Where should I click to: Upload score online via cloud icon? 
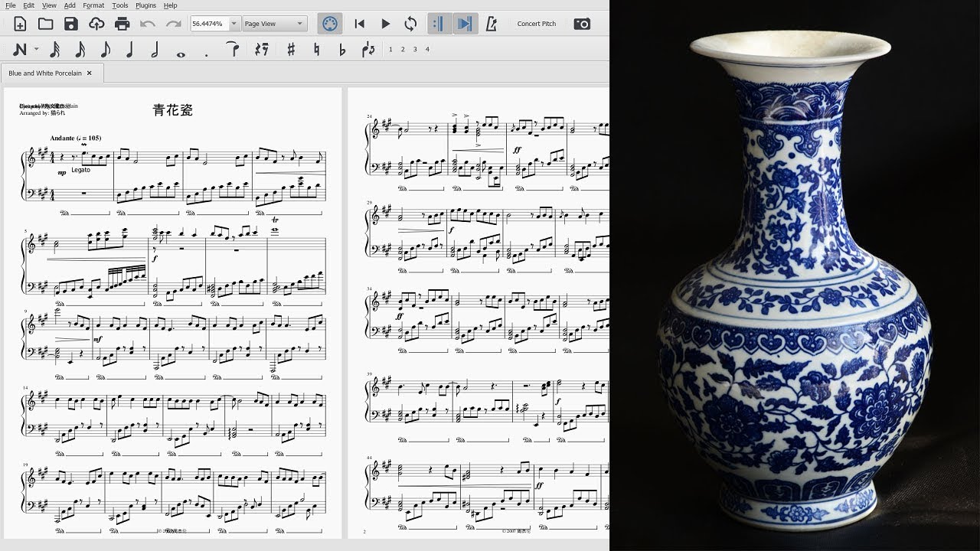point(96,24)
